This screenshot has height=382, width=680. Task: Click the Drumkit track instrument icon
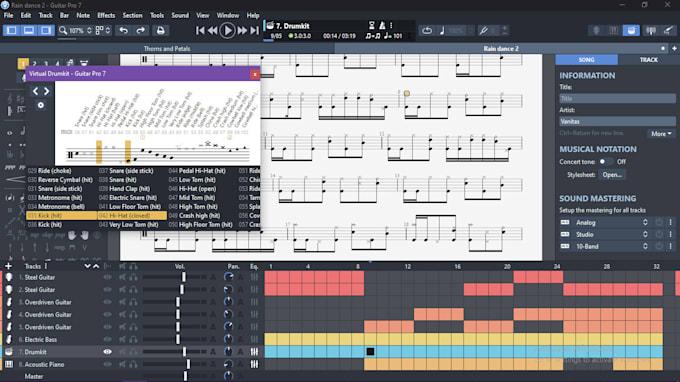coord(9,352)
